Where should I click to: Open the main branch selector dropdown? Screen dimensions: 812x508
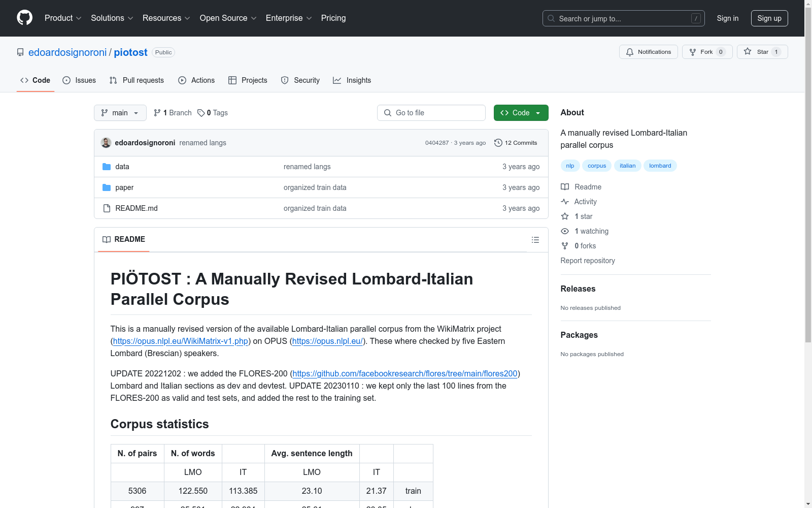(x=120, y=113)
